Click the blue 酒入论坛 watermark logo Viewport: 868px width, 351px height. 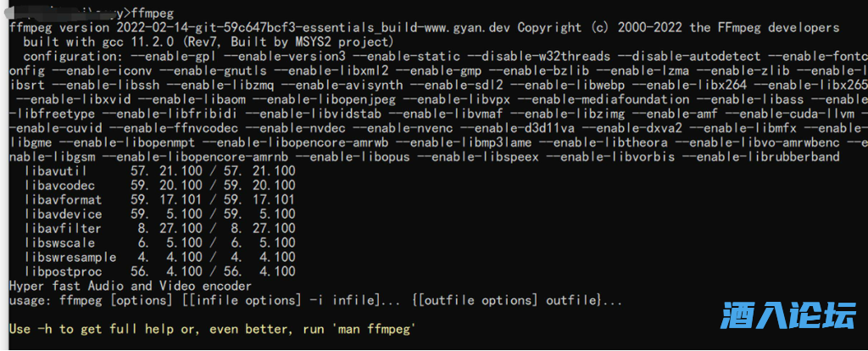[787, 316]
